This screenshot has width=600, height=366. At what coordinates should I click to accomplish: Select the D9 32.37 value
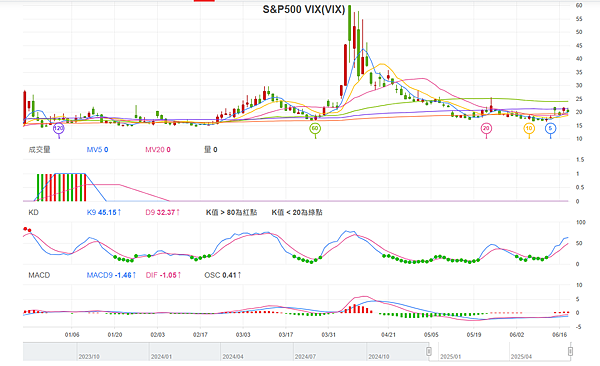click(163, 212)
